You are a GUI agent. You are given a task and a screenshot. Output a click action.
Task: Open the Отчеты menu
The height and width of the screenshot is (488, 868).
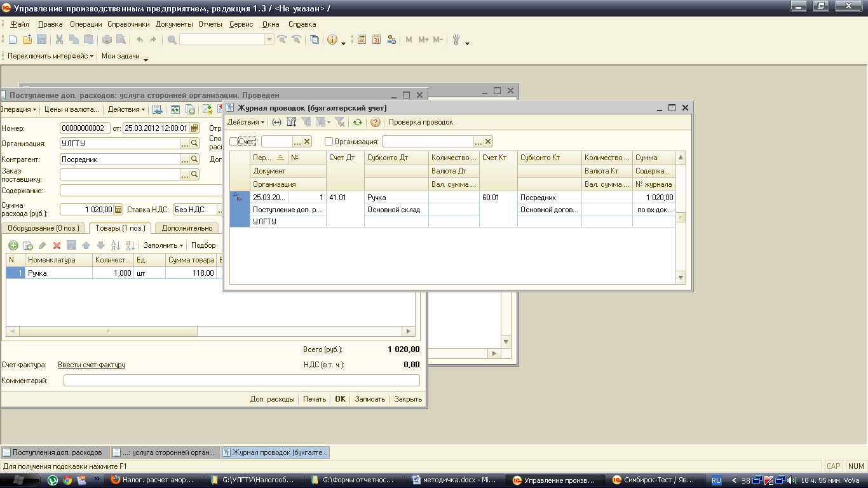tap(210, 24)
